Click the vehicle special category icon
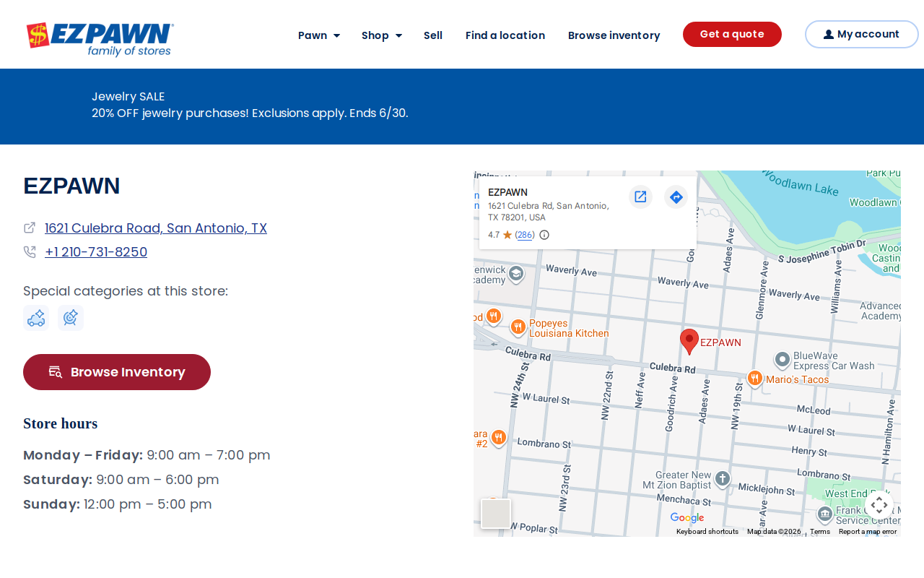924x578 pixels. pos(36,318)
